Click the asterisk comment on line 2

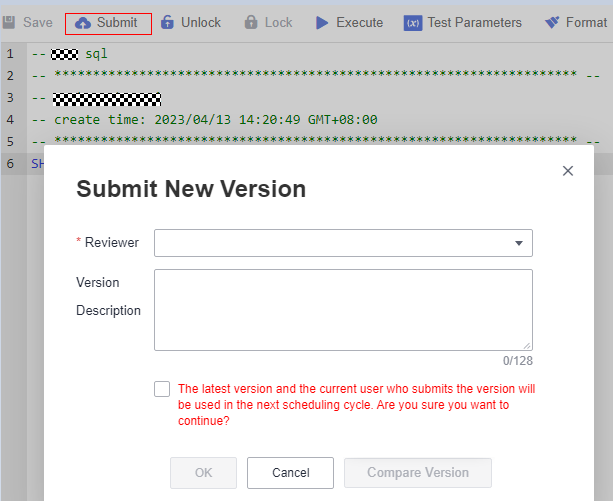(315, 74)
